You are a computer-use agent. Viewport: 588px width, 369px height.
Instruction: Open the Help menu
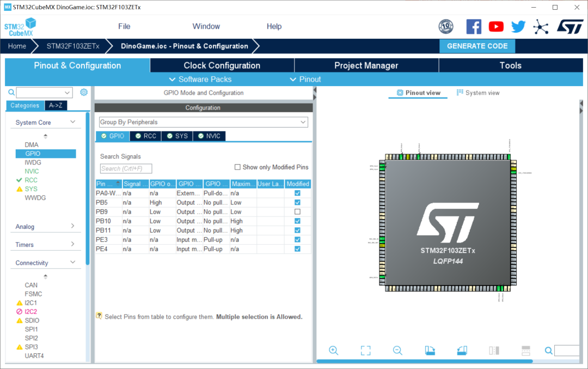pyautogui.click(x=274, y=26)
